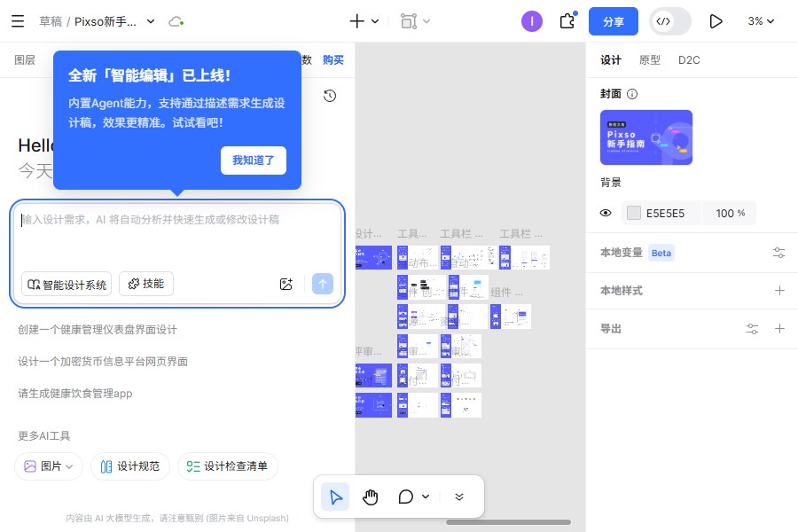
Task: Choose suggestion 设计一个加密货币信息平台网页界面
Action: click(103, 362)
